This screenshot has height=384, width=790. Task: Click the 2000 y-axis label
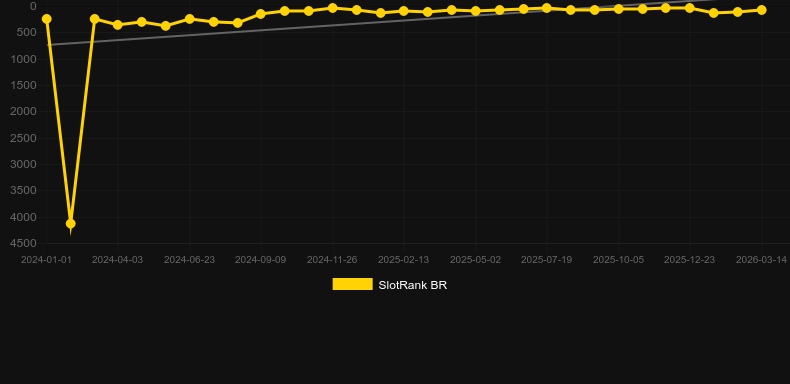(24, 111)
